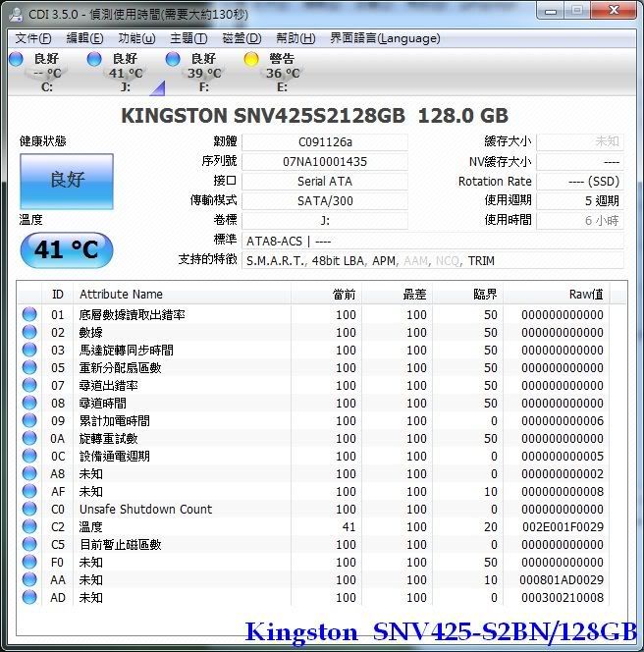This screenshot has width=644, height=652.
Task: Click the serial number field 07NA10001435
Action: [325, 162]
